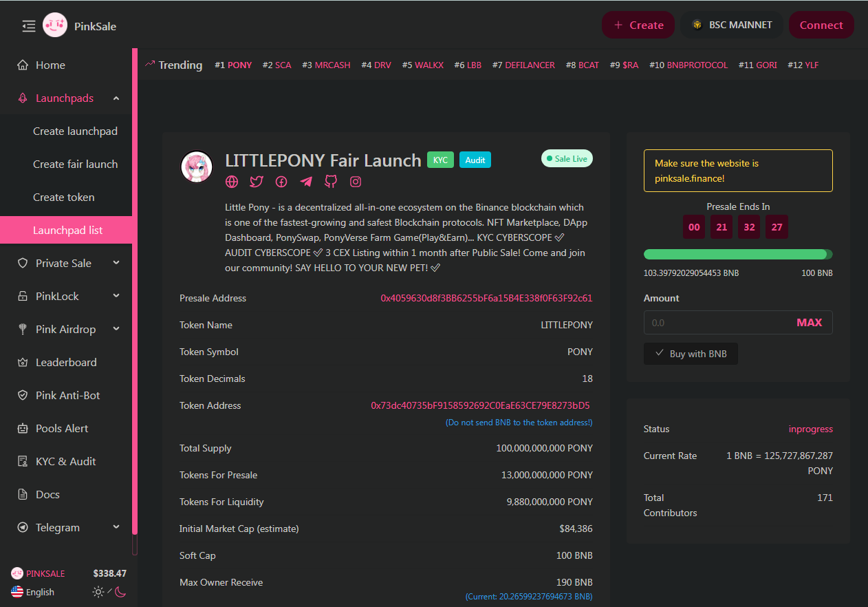Go to the Leaderboard menu item
The height and width of the screenshot is (607, 868).
pos(66,363)
